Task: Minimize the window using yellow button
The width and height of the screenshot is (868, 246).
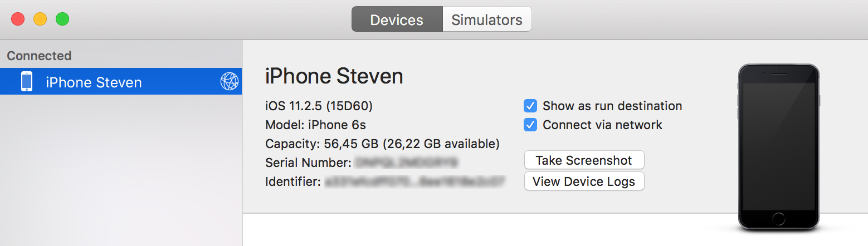Action: (x=40, y=19)
